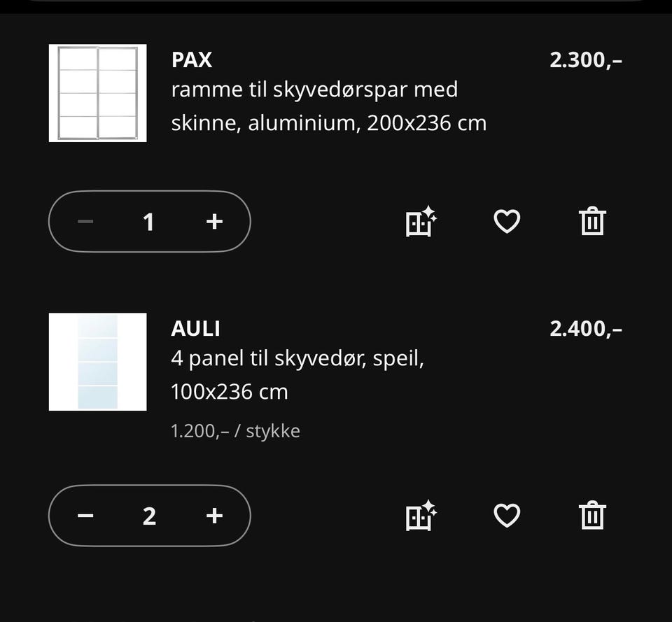Open the AULI product name link
The image size is (672, 622).
click(x=195, y=328)
